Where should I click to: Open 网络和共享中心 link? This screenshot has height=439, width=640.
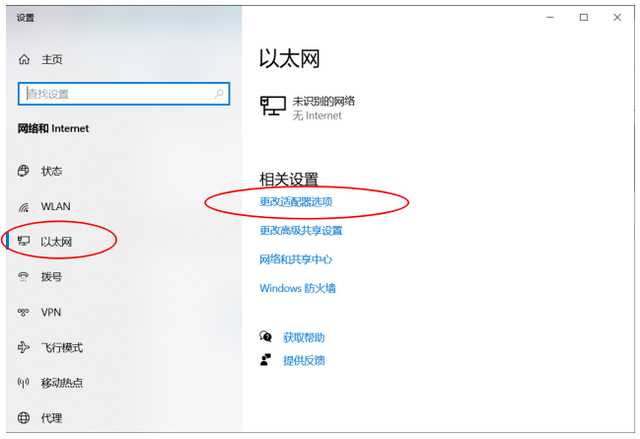click(296, 259)
